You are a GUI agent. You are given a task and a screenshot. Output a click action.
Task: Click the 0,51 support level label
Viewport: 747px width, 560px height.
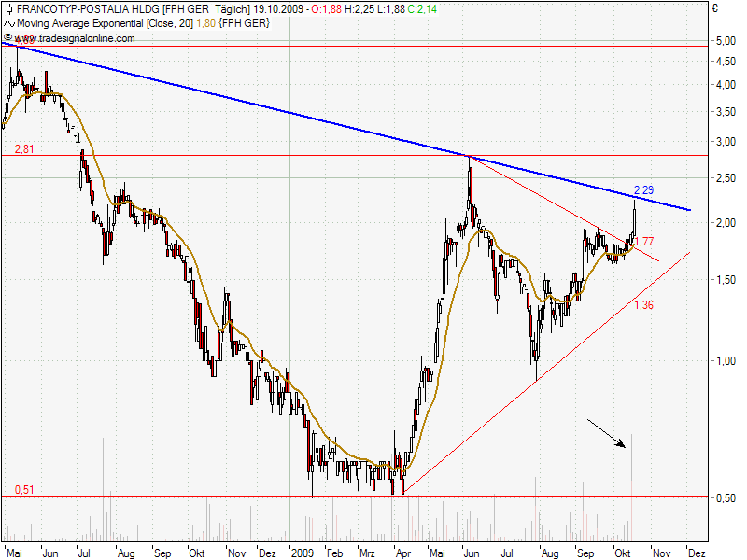[x=24, y=489]
